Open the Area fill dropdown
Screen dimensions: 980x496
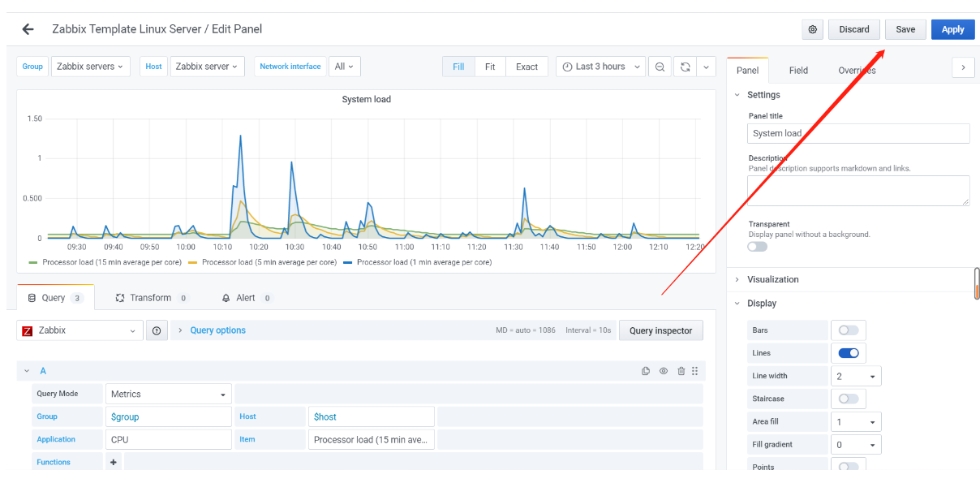[856, 421]
